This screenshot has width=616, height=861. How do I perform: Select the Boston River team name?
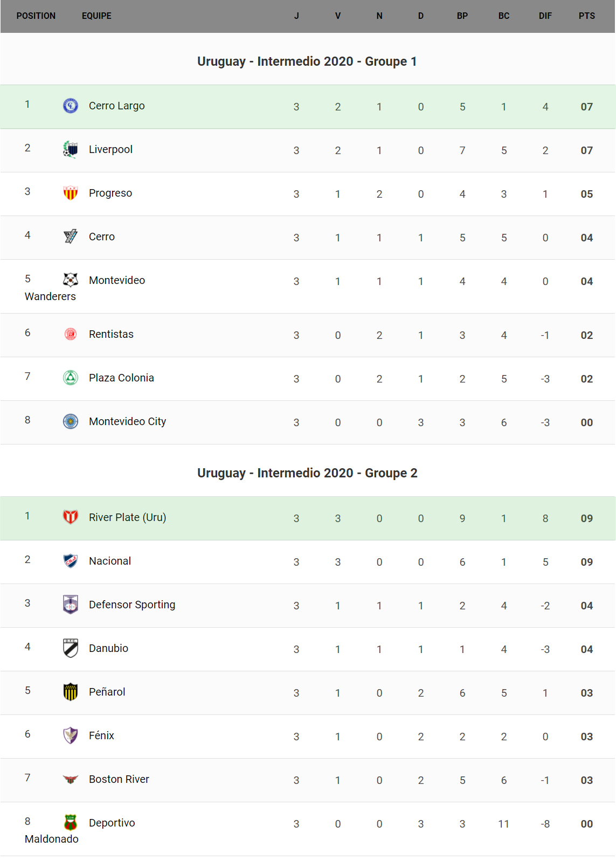pyautogui.click(x=119, y=779)
